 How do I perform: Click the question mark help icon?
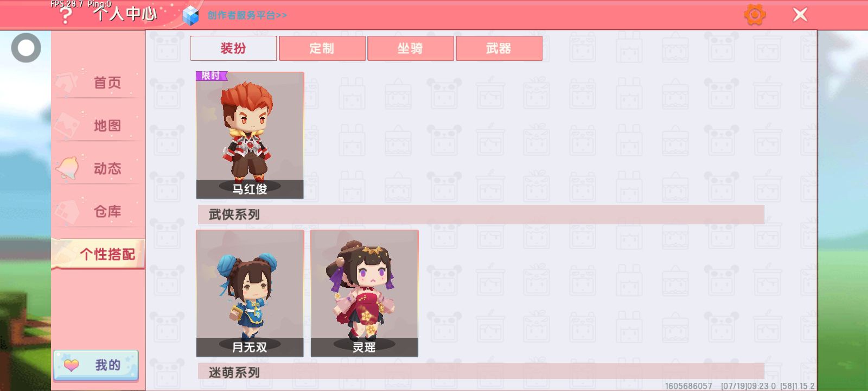pyautogui.click(x=65, y=15)
